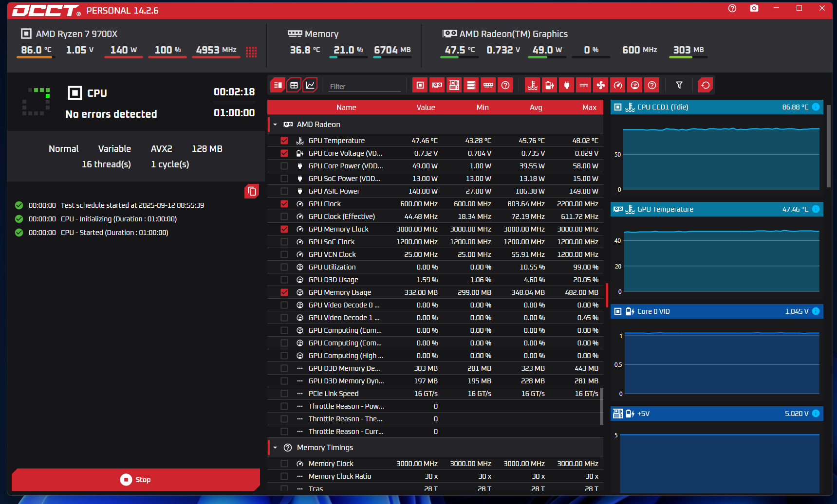Uncheck the GPU Clock checkbox
The height and width of the screenshot is (504, 837).
(284, 204)
